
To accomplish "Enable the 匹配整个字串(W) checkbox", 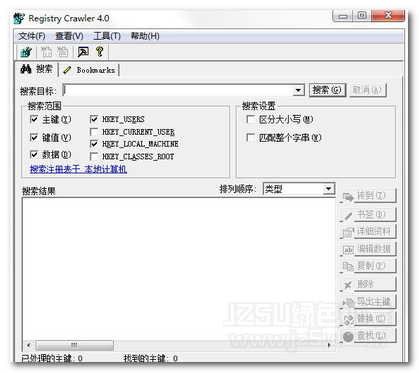I will coord(250,137).
